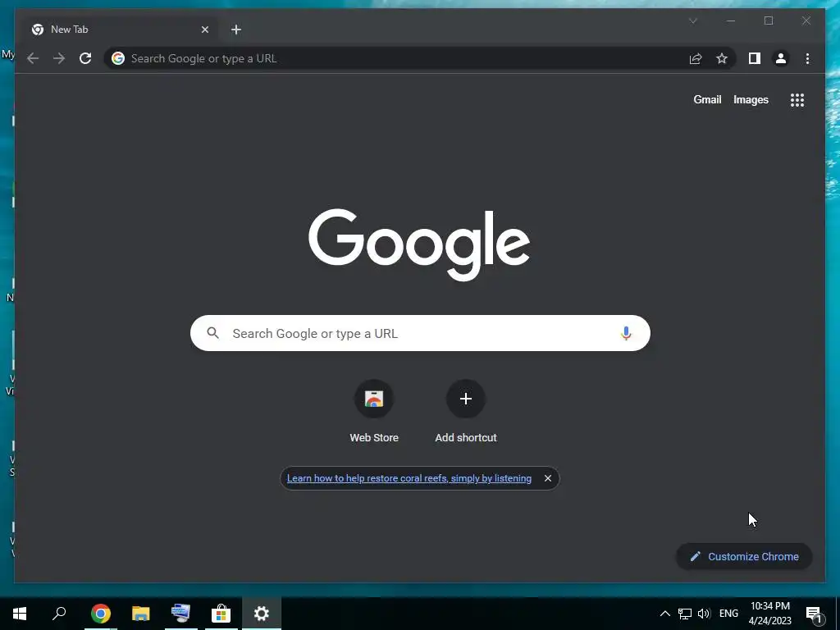This screenshot has width=840, height=630.
Task: Click the magnifier icon in search box
Action: (212, 333)
